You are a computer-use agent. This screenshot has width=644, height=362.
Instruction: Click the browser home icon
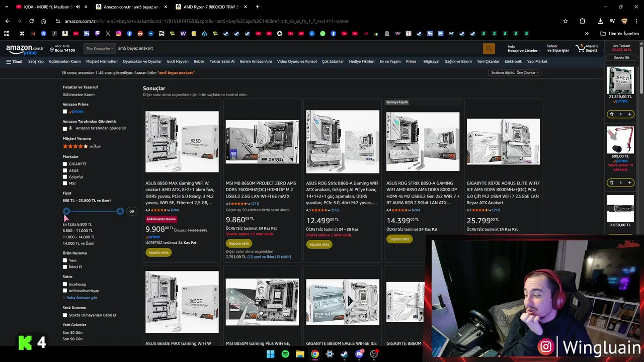coord(44,21)
